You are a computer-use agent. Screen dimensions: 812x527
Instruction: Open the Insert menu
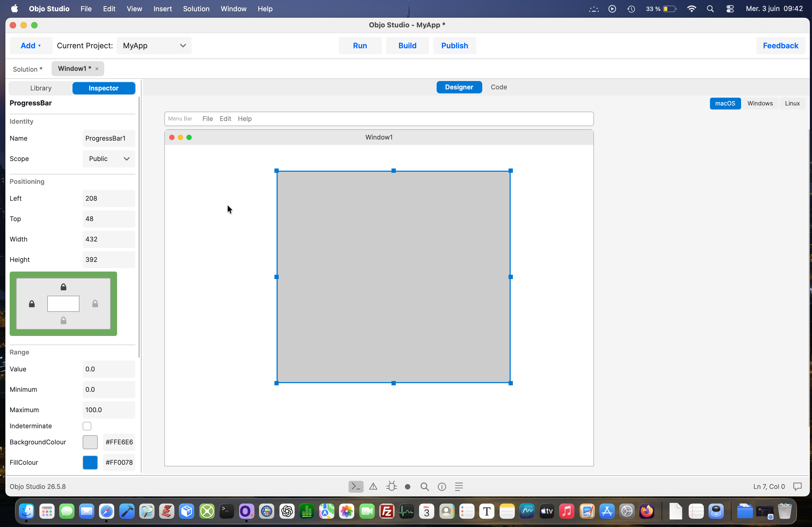(162, 9)
